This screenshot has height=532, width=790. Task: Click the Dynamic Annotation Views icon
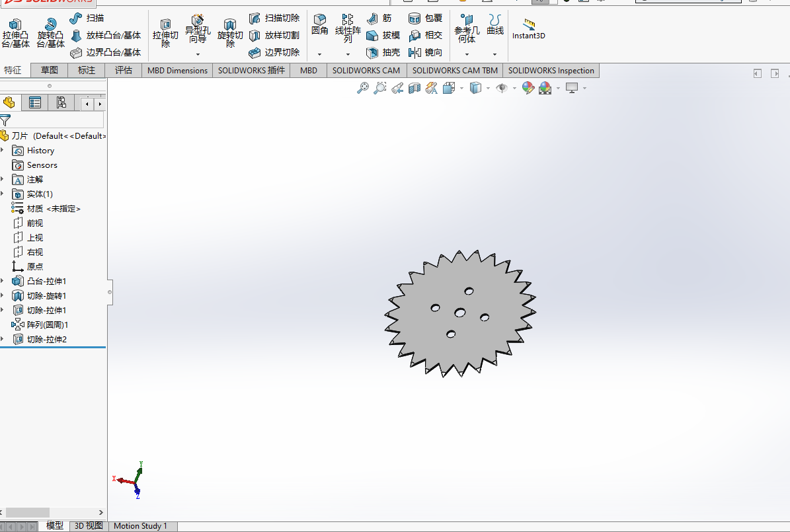(431, 88)
